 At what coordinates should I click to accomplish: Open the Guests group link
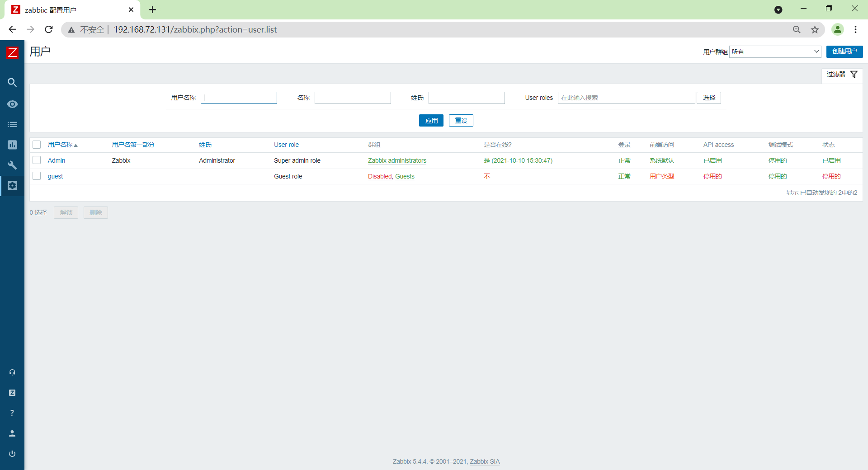pos(405,176)
